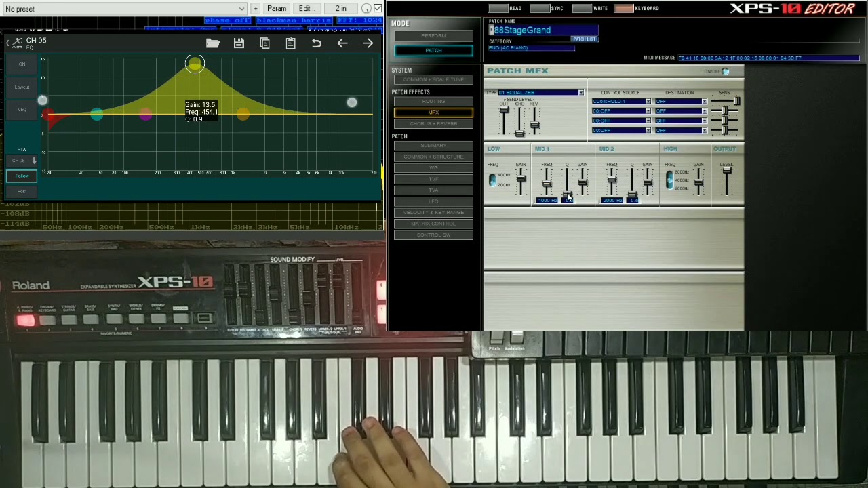This screenshot has width=868, height=488.
Task: Click the left arrow icon in the EQ toolbar
Action: pos(342,43)
